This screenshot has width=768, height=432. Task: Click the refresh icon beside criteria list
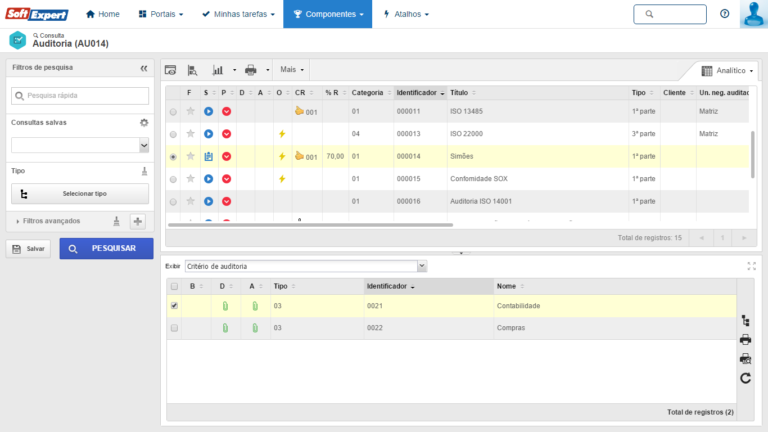pyautogui.click(x=745, y=378)
